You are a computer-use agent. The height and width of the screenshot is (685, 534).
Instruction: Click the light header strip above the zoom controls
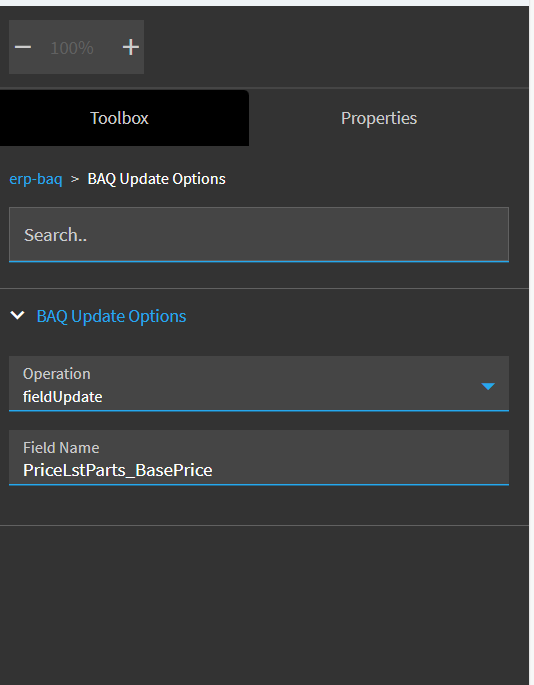(264, 3)
